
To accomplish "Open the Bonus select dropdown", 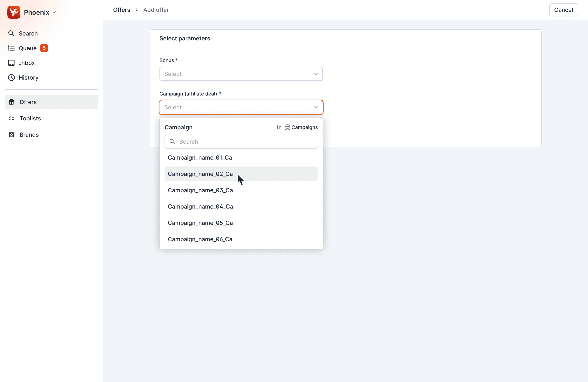I will coord(241,74).
